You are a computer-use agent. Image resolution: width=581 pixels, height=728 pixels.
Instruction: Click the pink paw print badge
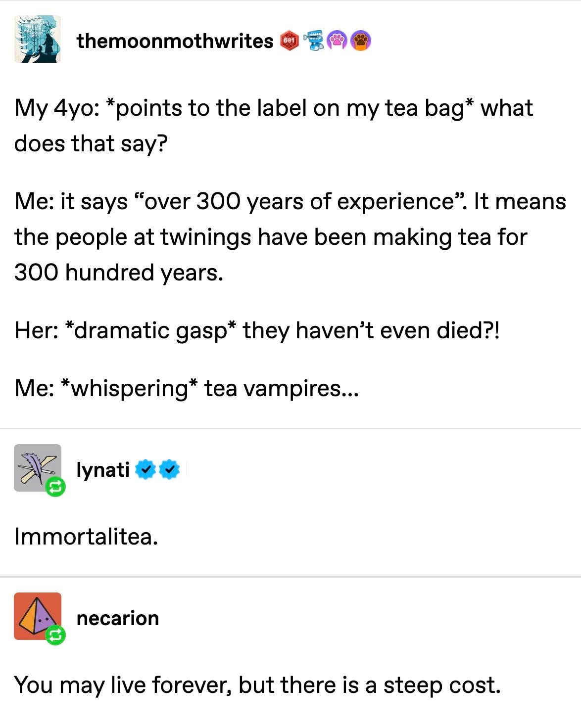tap(338, 41)
